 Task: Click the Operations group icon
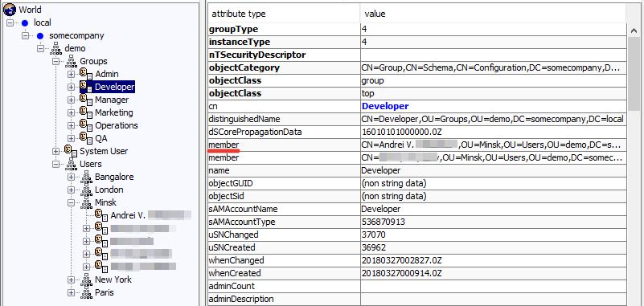point(86,125)
